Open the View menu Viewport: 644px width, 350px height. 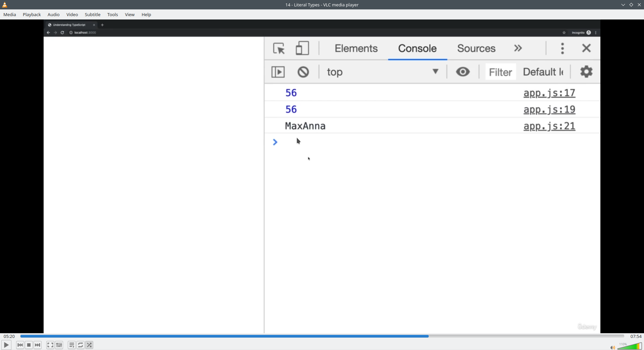click(x=130, y=14)
